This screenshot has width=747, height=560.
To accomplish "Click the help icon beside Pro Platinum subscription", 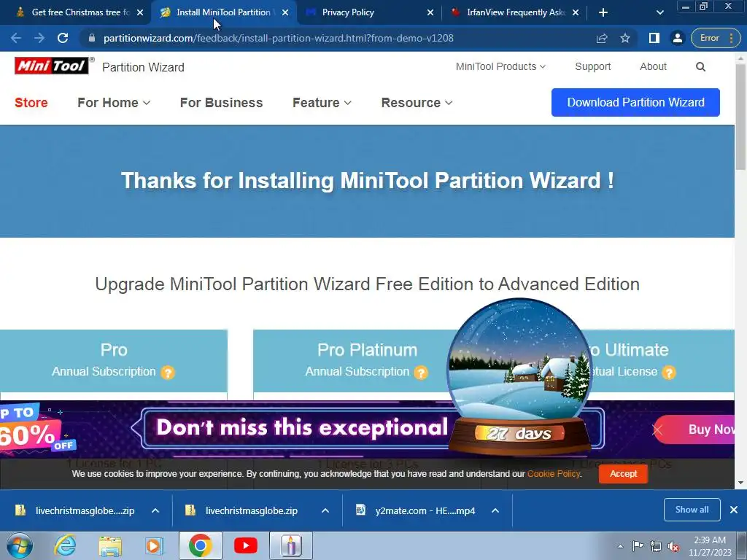I will [421, 373].
